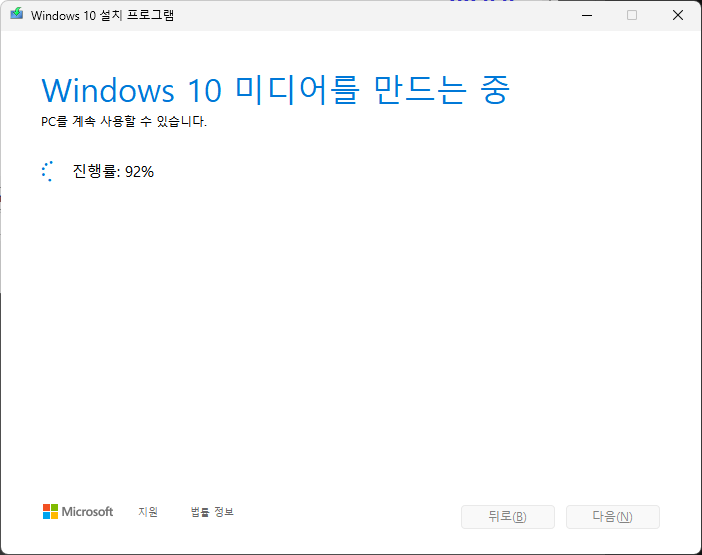Open the 지원 support link
Viewport: 702px width, 555px height.
[148, 512]
